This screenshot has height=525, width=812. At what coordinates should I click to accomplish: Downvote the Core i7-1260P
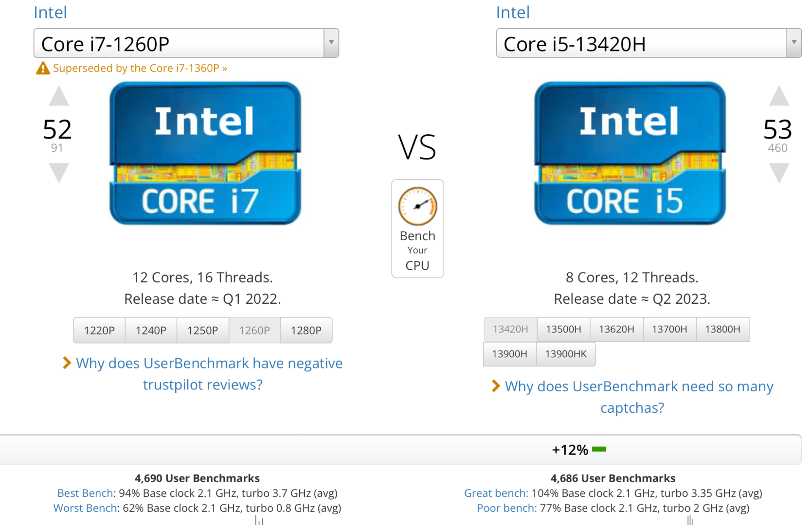(59, 173)
